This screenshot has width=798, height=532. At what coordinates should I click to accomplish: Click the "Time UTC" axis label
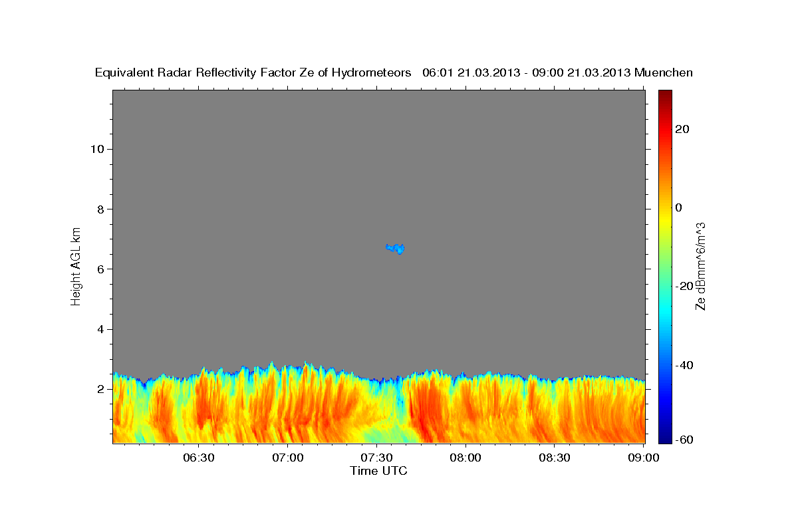pos(378,471)
